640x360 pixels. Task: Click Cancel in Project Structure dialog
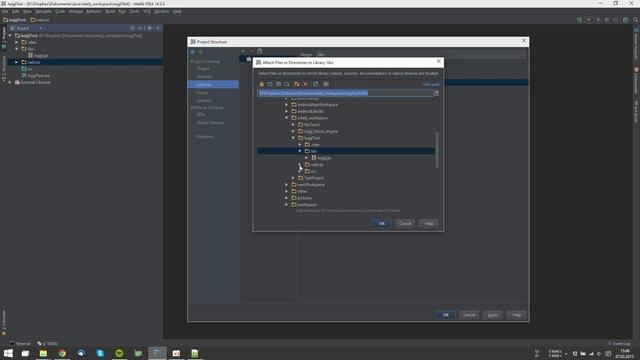[469, 315]
